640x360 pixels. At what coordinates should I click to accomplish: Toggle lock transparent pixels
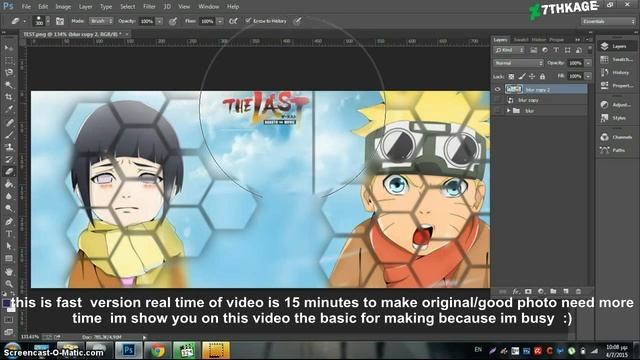pos(511,76)
